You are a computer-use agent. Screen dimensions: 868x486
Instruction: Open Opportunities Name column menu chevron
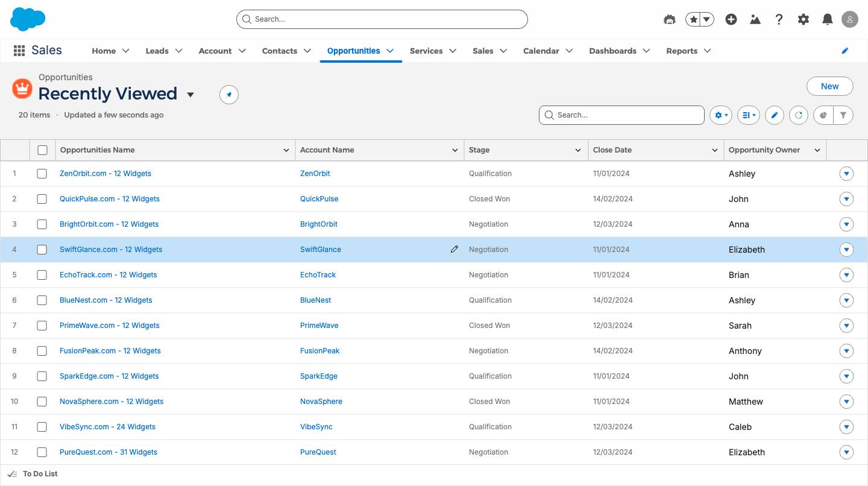pos(286,150)
